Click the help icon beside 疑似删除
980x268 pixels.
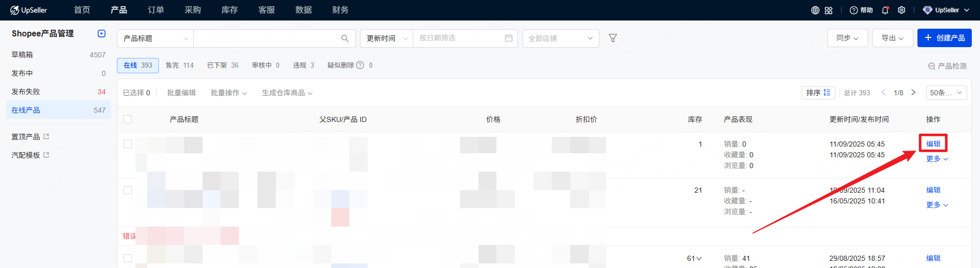[x=360, y=66]
